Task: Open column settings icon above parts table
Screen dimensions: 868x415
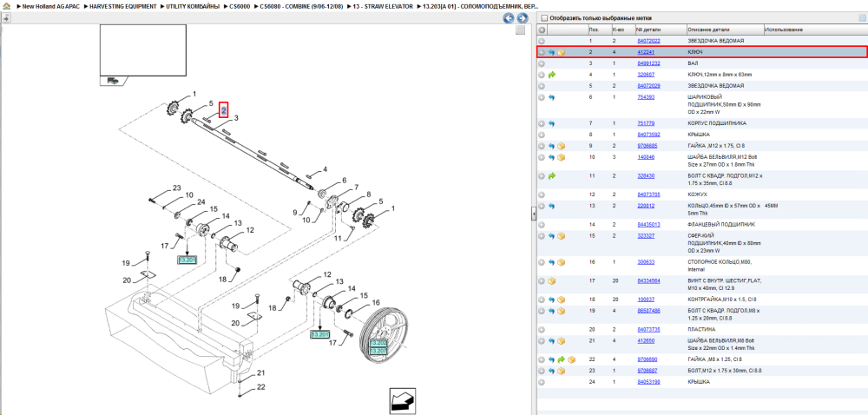Action: click(861, 18)
